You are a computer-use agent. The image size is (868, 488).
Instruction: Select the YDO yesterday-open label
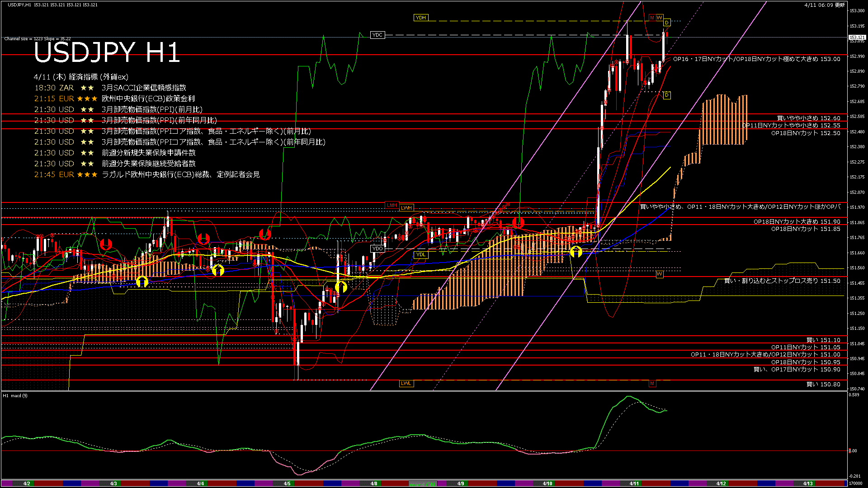click(x=377, y=249)
